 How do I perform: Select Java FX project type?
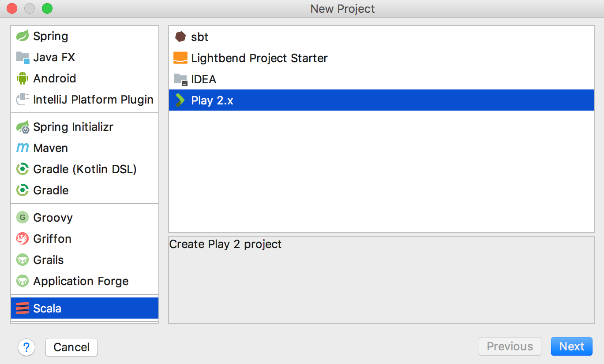(54, 57)
